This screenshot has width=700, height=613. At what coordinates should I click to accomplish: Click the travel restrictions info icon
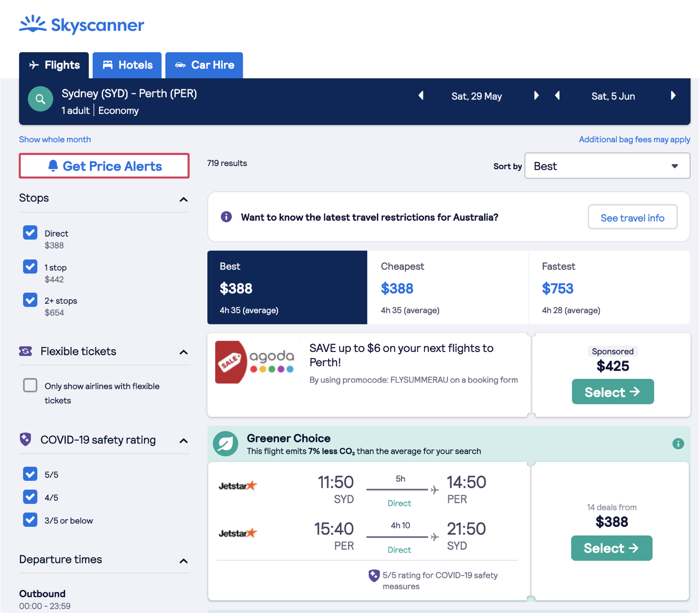(226, 217)
